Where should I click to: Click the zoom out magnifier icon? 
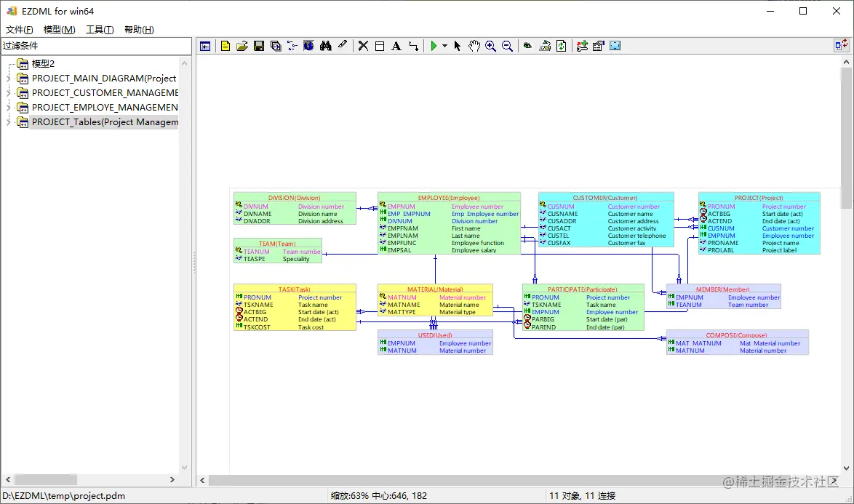(507, 47)
